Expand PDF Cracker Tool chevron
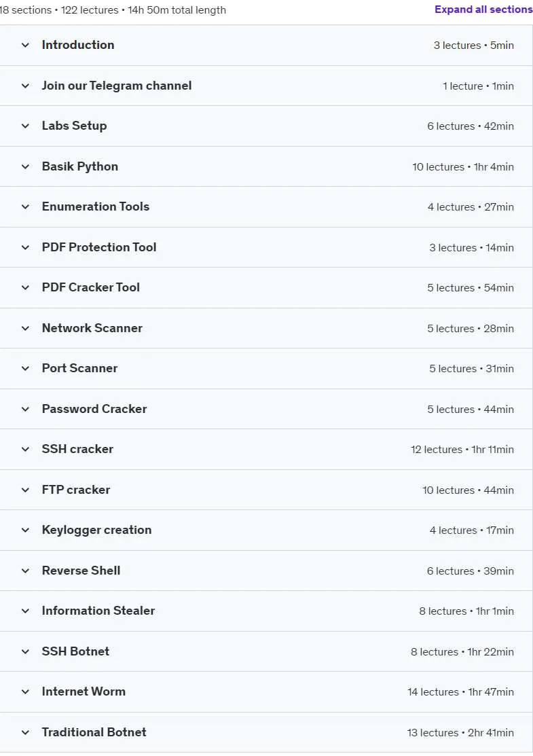Viewport: 533px width, 756px height. click(26, 288)
